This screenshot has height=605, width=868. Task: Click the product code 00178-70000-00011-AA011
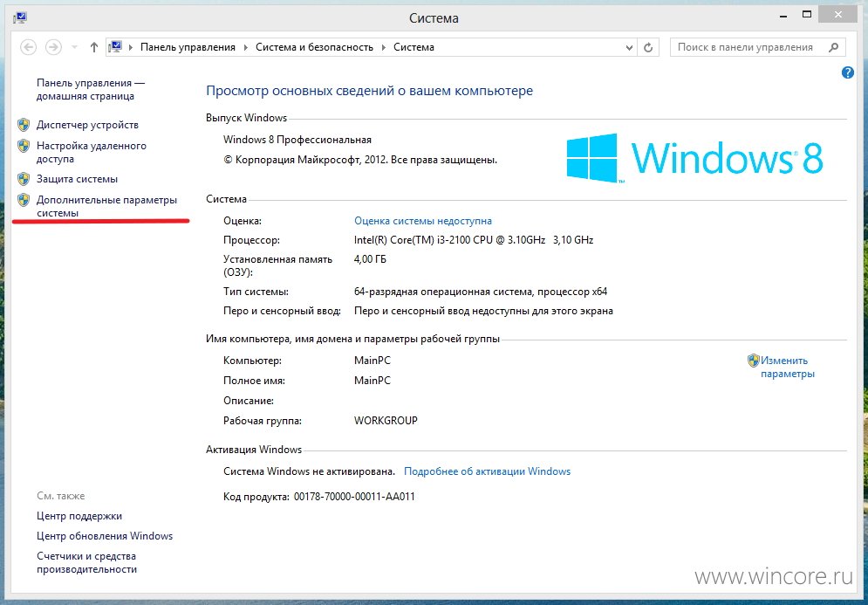coord(354,497)
